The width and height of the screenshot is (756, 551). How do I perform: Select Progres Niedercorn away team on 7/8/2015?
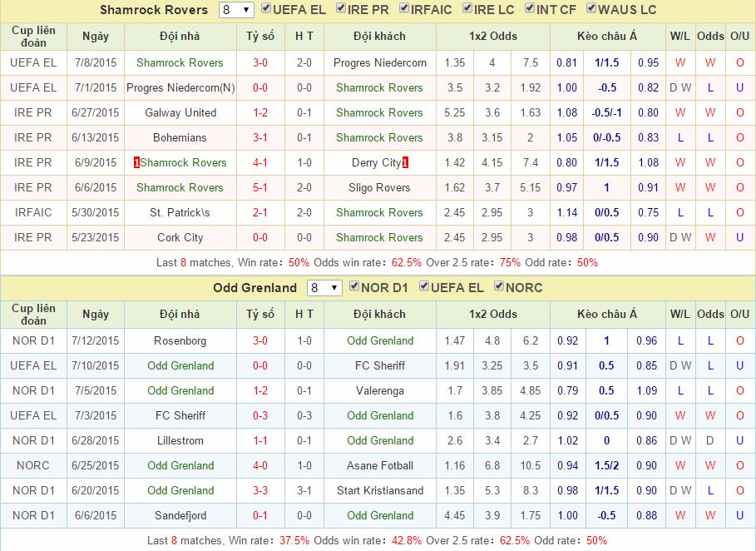click(380, 62)
